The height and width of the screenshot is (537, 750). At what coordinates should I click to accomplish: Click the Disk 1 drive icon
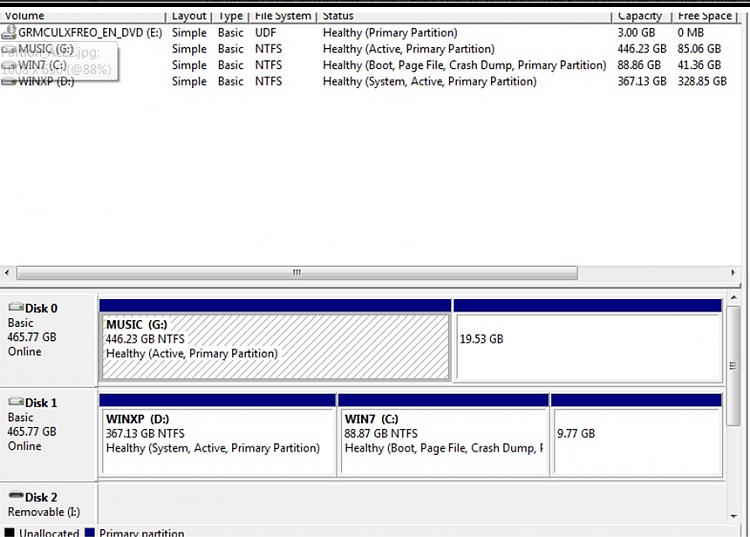pyautogui.click(x=16, y=402)
